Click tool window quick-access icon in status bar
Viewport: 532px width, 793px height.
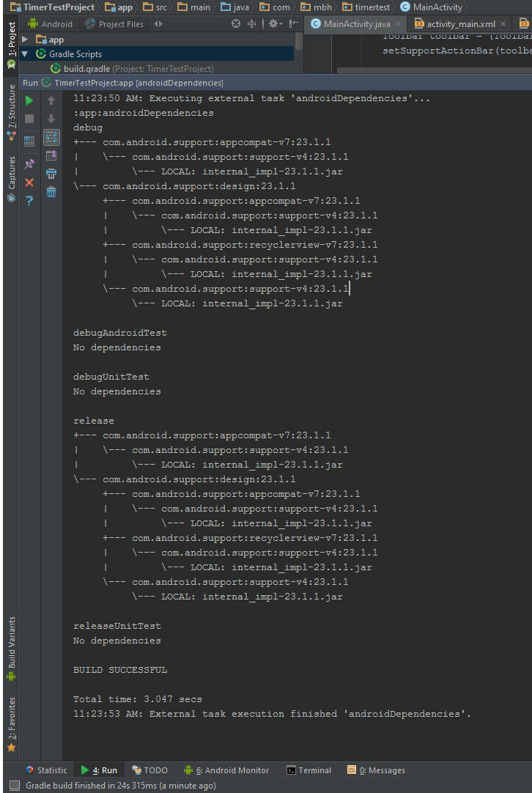click(15, 786)
